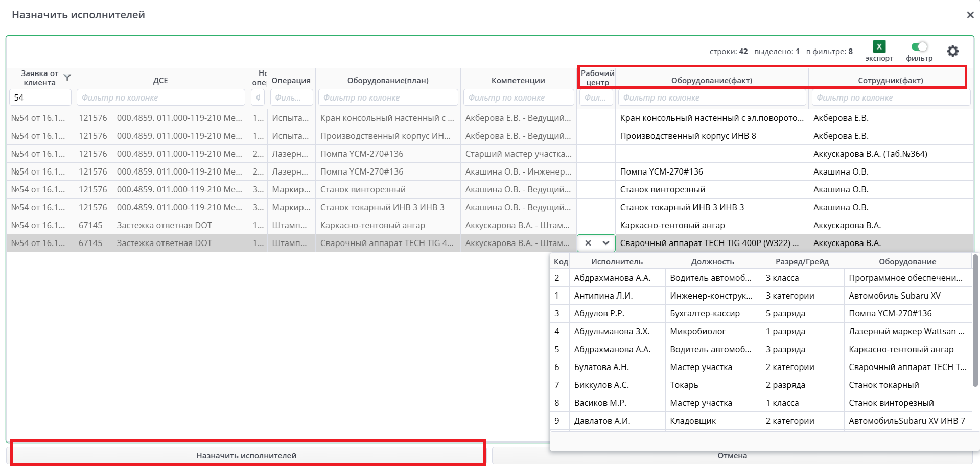Click the Excel export icon

click(x=879, y=47)
